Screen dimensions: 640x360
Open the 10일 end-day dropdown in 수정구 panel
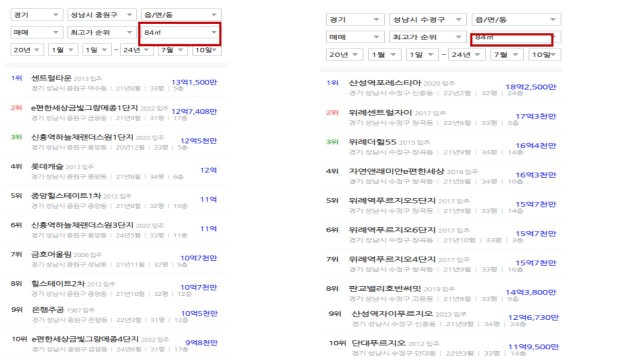click(x=544, y=54)
